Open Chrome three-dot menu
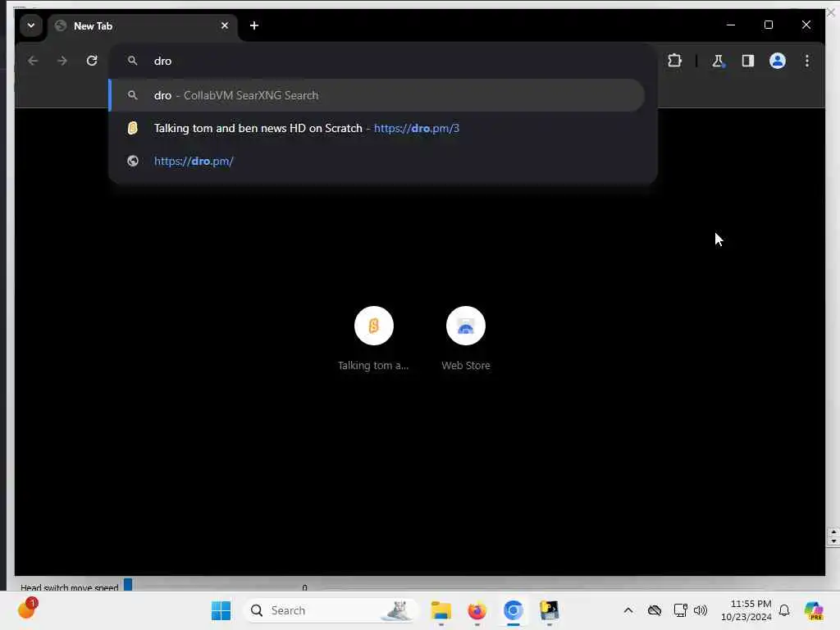This screenshot has height=630, width=840. 807,61
